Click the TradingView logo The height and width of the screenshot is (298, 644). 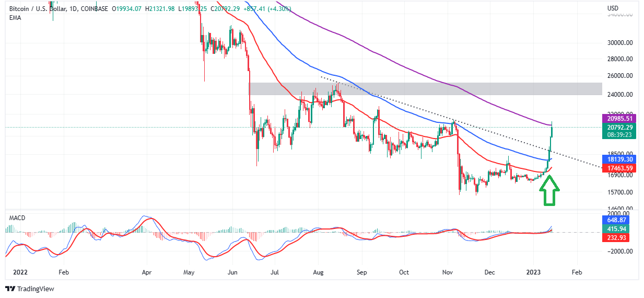pyautogui.click(x=30, y=289)
